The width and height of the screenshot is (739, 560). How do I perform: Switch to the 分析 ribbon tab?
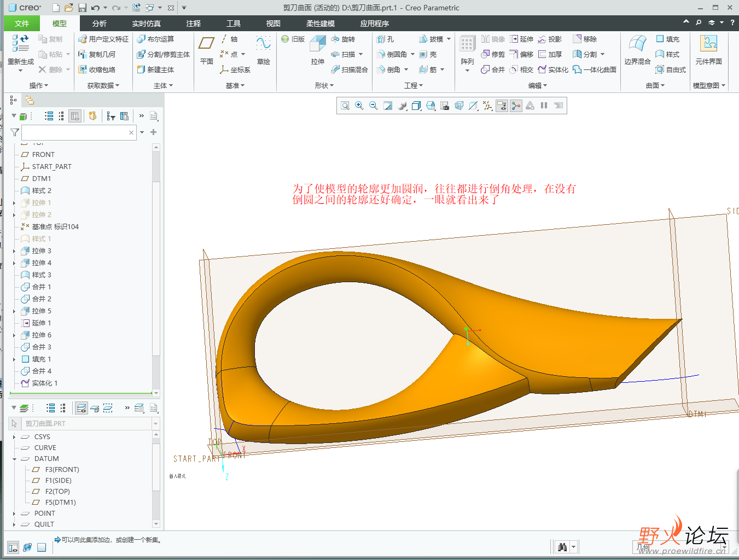point(100,24)
